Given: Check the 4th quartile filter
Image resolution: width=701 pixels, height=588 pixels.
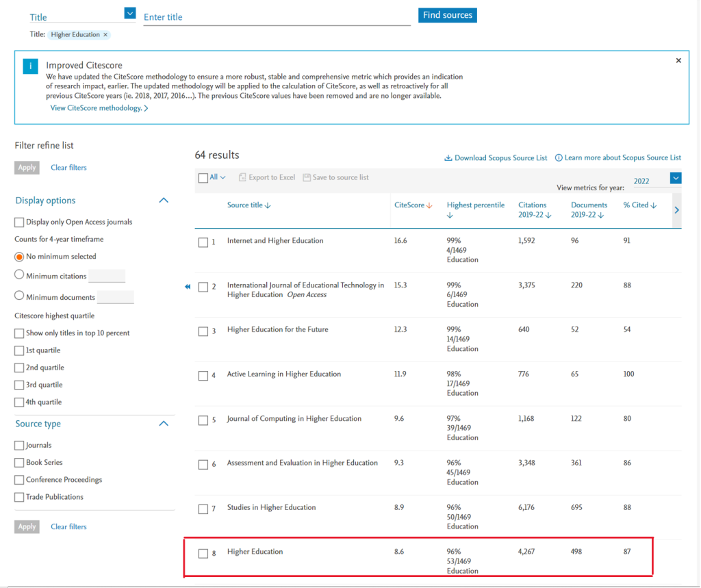Looking at the screenshot, I should coord(19,402).
